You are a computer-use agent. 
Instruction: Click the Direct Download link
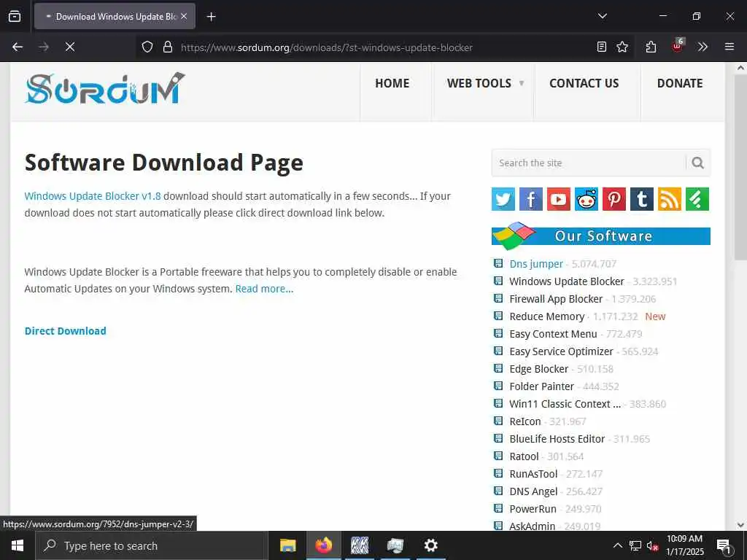[x=65, y=331]
